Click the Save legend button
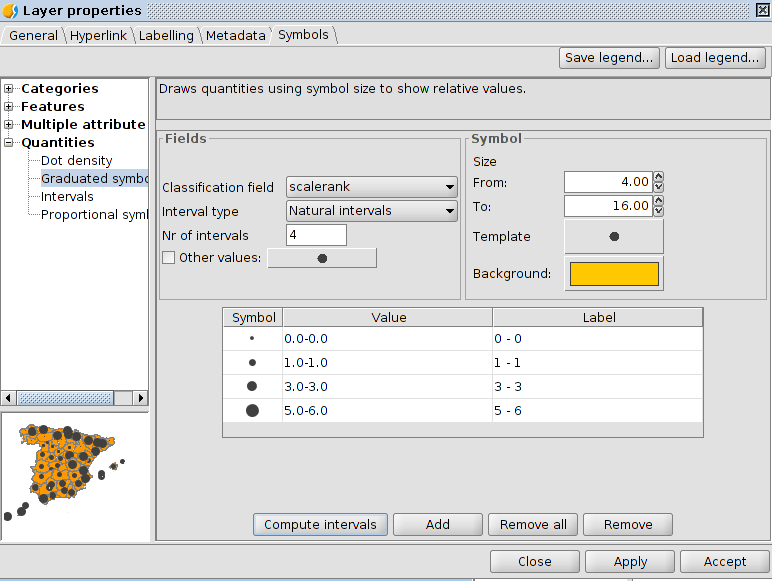Image resolution: width=772 pixels, height=581 pixels. (609, 57)
